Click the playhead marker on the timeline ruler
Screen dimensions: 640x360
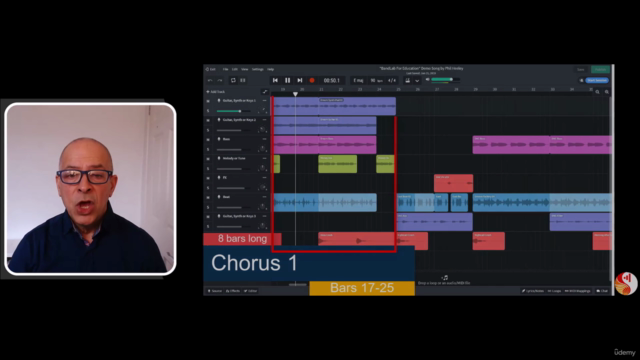point(295,94)
